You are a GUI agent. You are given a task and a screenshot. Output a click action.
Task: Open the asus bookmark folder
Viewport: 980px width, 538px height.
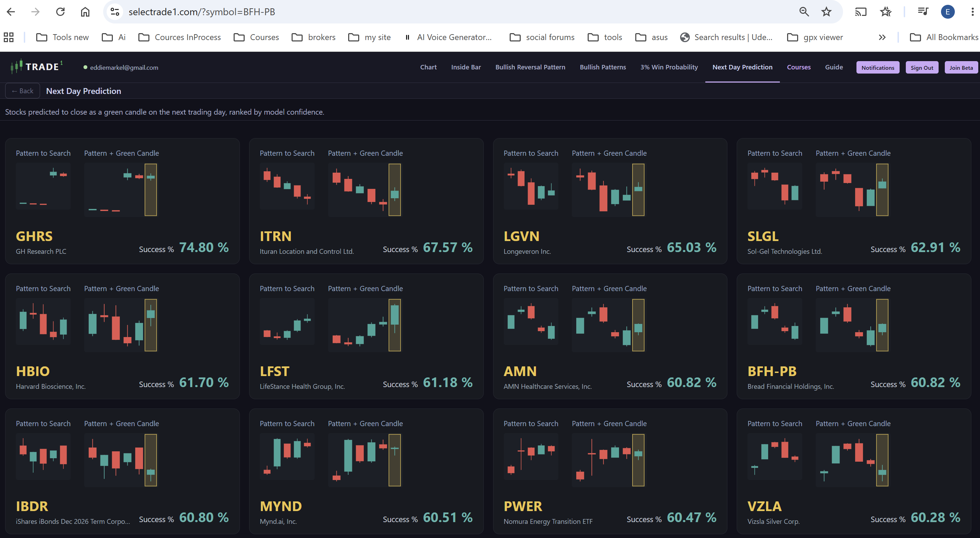pos(652,37)
